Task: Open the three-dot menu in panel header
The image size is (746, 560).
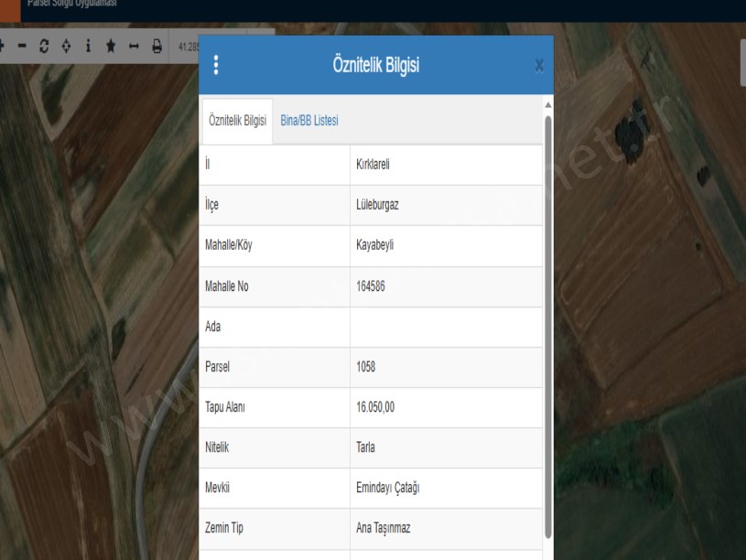Action: click(216, 65)
